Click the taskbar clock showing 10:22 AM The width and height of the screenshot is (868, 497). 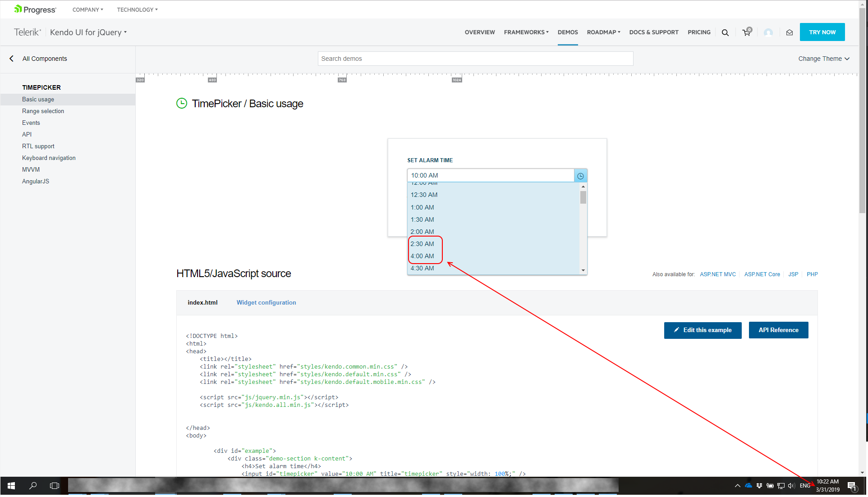[x=828, y=486]
